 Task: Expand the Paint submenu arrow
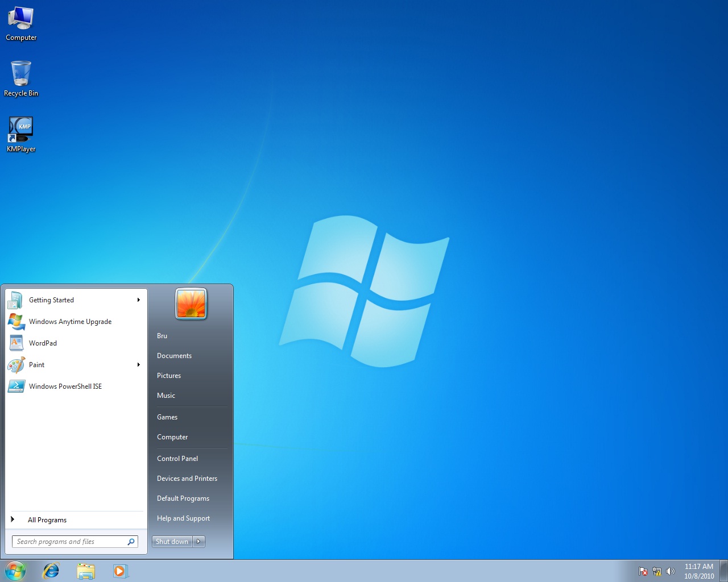pyautogui.click(x=138, y=365)
